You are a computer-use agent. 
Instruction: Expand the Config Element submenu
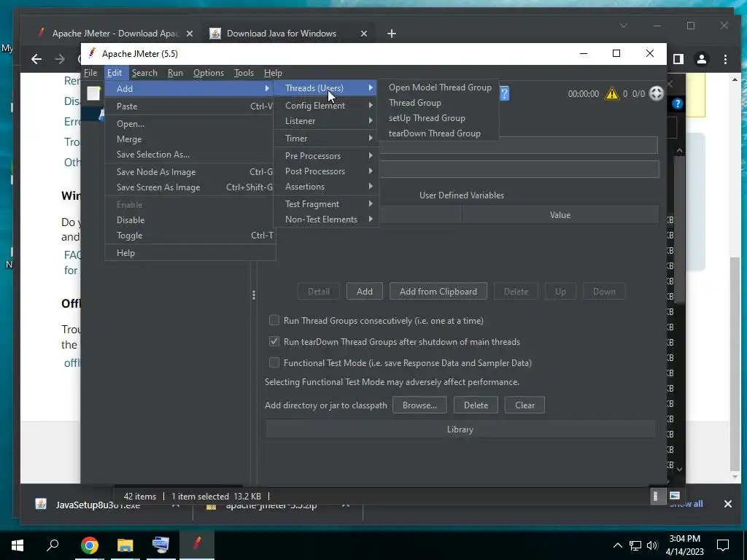point(326,106)
